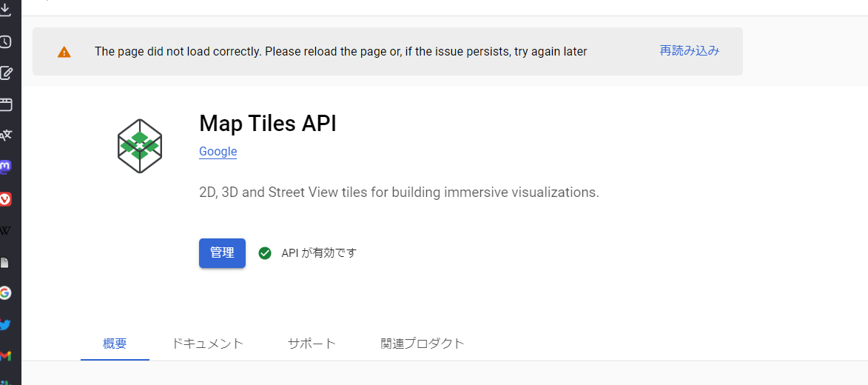Open the Vivaldi web panel
This screenshot has width=868, height=385.
[5, 198]
